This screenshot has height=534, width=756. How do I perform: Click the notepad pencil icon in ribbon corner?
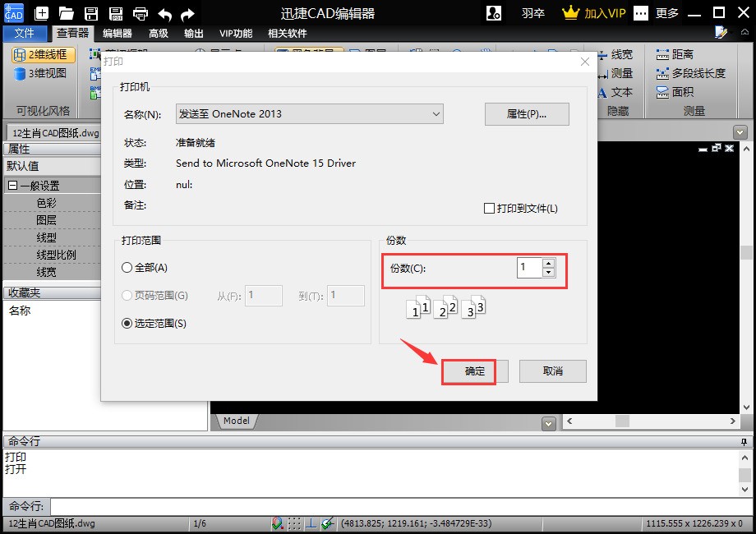point(721,33)
